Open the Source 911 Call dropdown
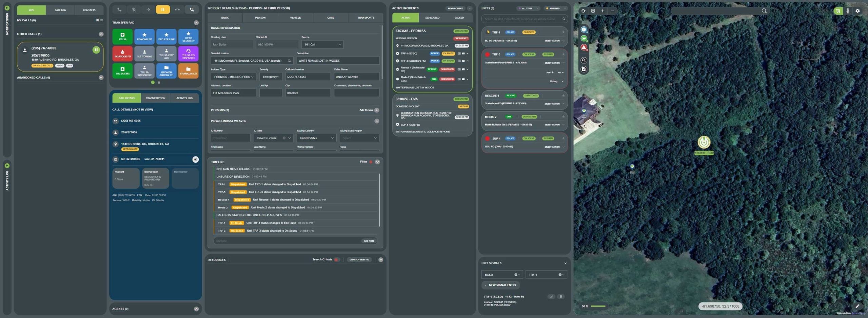Viewport: 868px width, 318px height. pyautogui.click(x=322, y=44)
